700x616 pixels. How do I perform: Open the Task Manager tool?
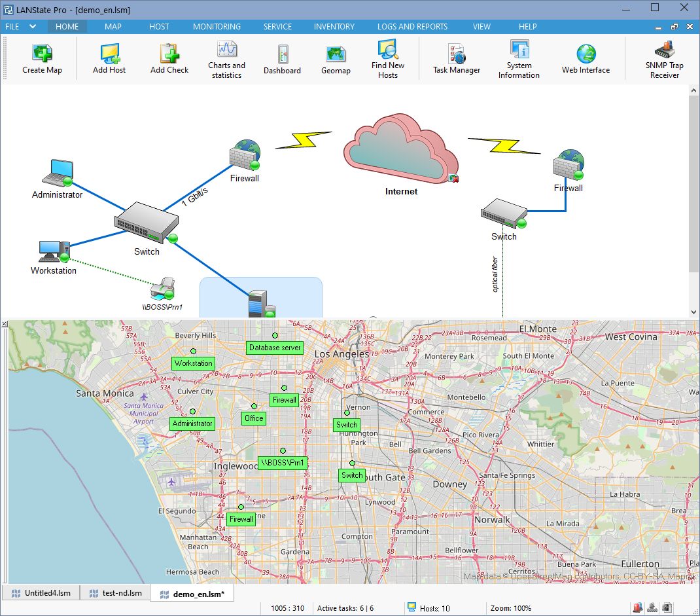tap(456, 59)
